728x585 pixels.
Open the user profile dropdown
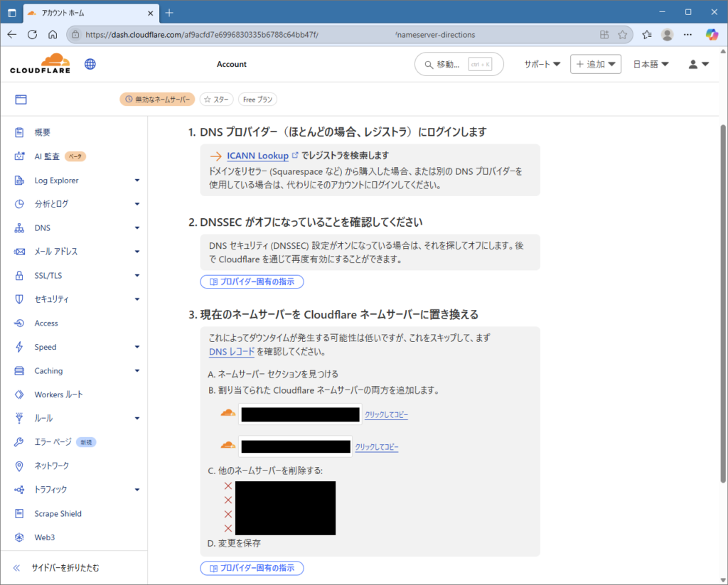click(698, 64)
